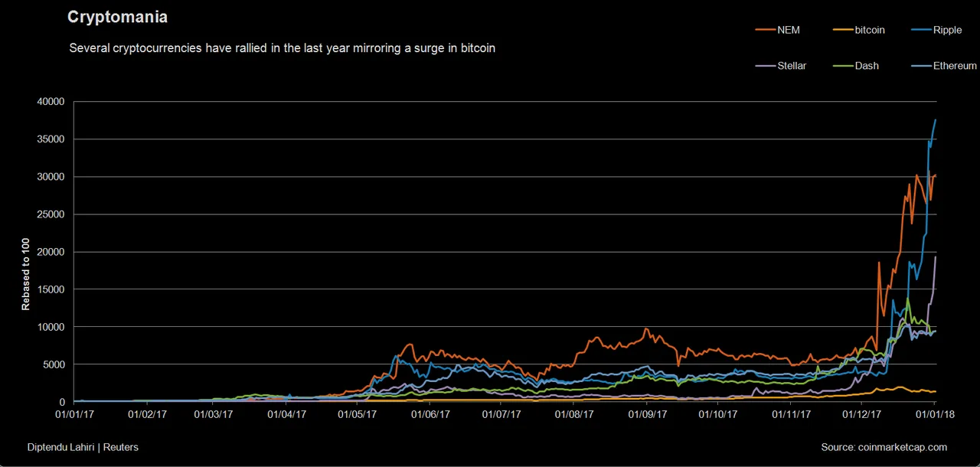The height and width of the screenshot is (467, 980).
Task: Click the Dash legend label
Action: coord(867,66)
